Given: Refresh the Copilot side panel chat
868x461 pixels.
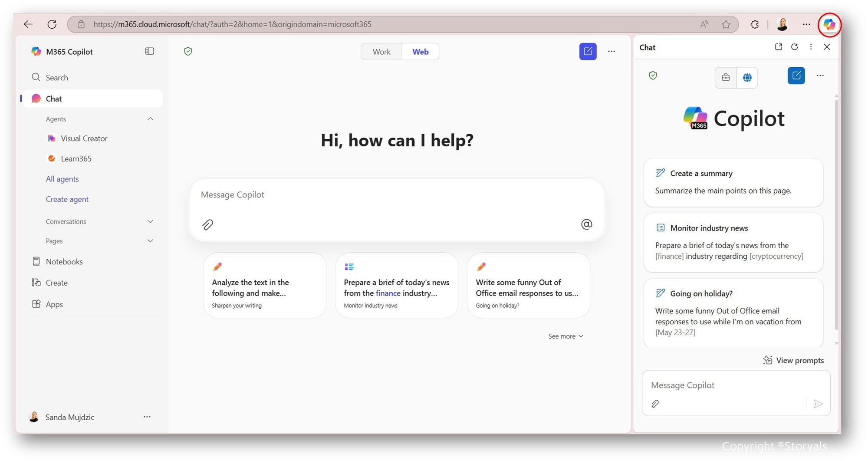Looking at the screenshot, I should pyautogui.click(x=794, y=47).
